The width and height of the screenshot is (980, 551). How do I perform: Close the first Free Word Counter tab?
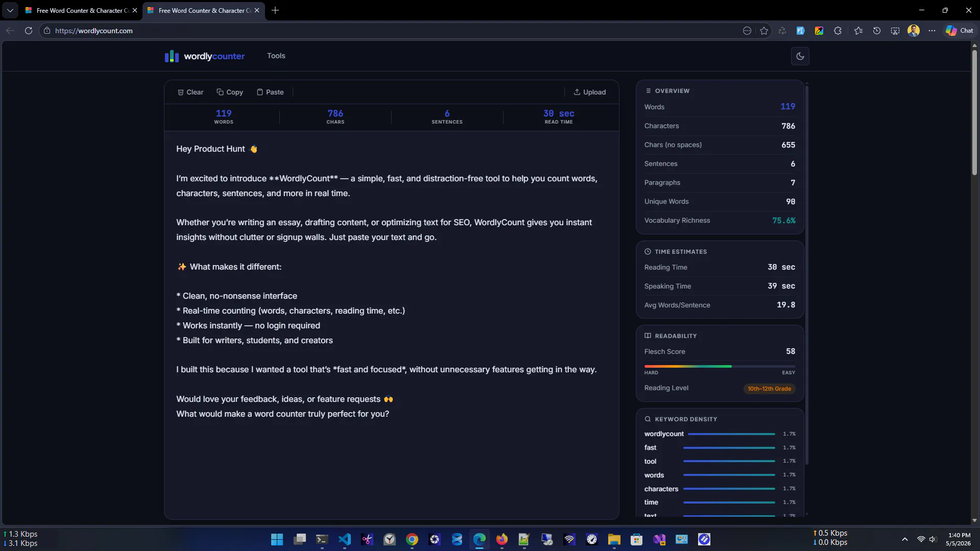coord(135,10)
